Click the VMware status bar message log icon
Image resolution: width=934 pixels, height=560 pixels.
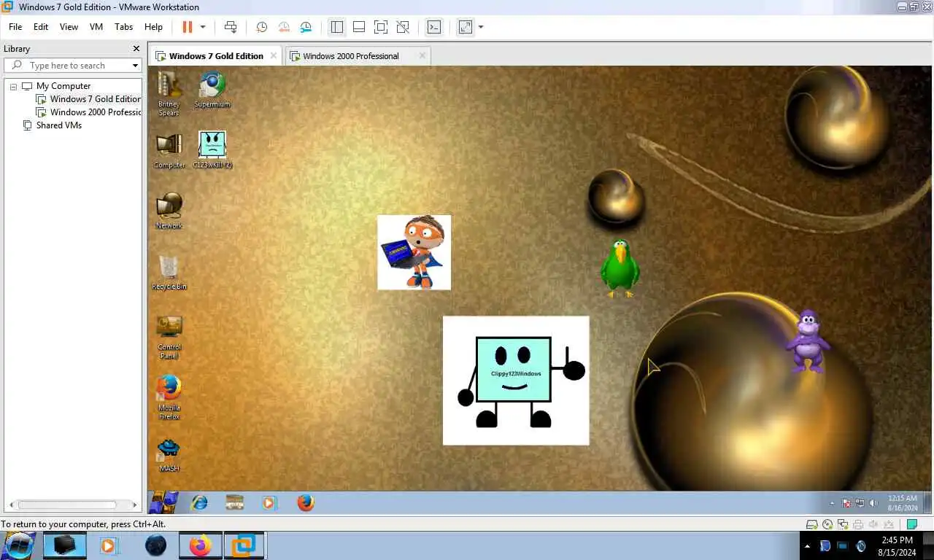click(912, 524)
